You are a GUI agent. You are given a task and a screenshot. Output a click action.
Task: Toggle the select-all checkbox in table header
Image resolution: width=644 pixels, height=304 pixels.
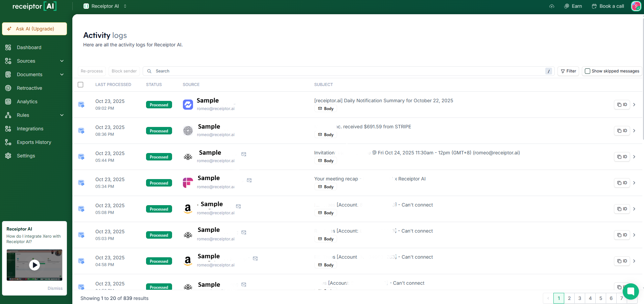80,85
